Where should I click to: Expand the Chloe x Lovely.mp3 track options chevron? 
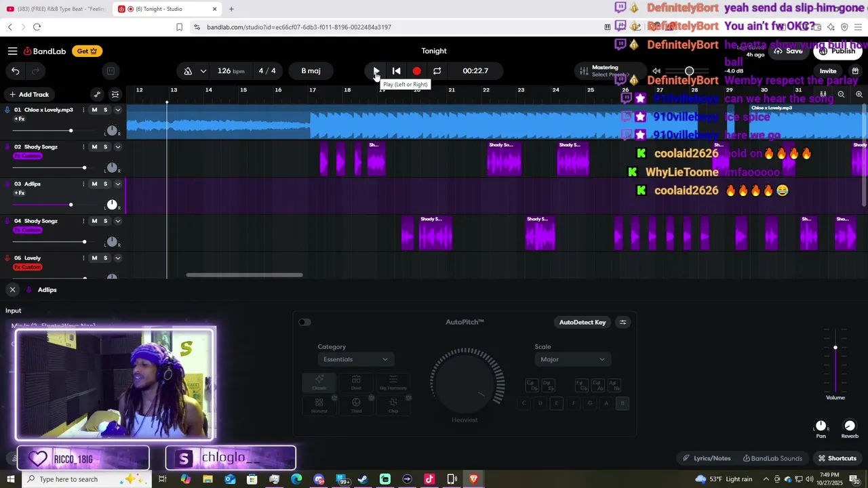click(117, 110)
